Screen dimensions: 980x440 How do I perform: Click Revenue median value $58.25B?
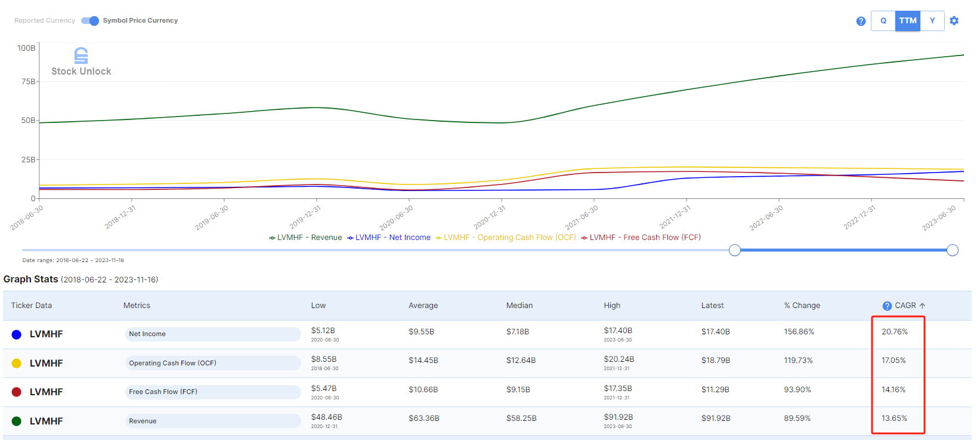[x=521, y=419]
